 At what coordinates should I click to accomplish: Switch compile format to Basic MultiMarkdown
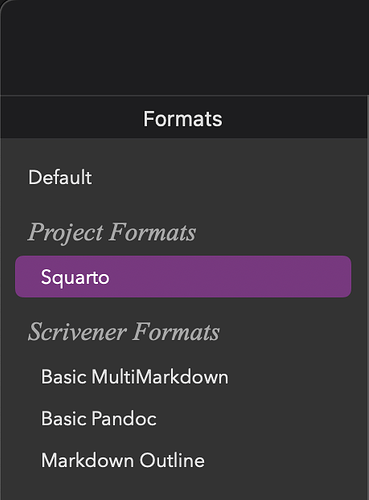135,377
